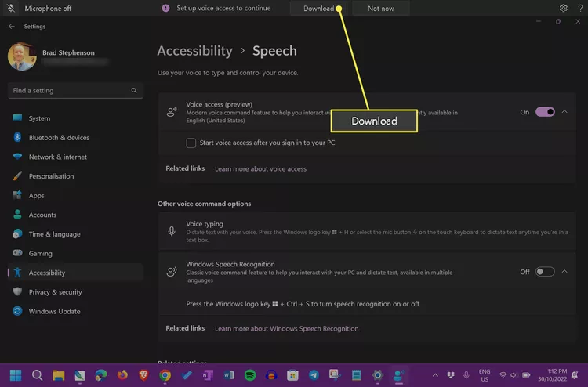Click the search magnifier in Find a setting
588x387 pixels.
pyautogui.click(x=134, y=90)
